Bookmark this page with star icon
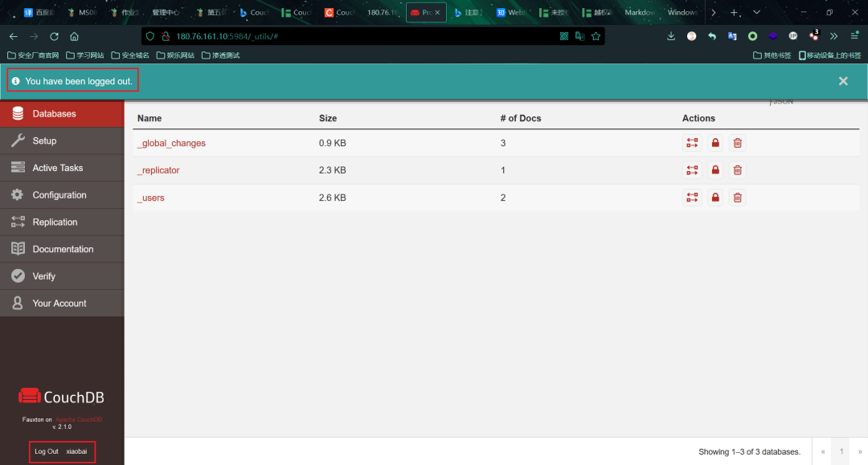 click(x=596, y=36)
